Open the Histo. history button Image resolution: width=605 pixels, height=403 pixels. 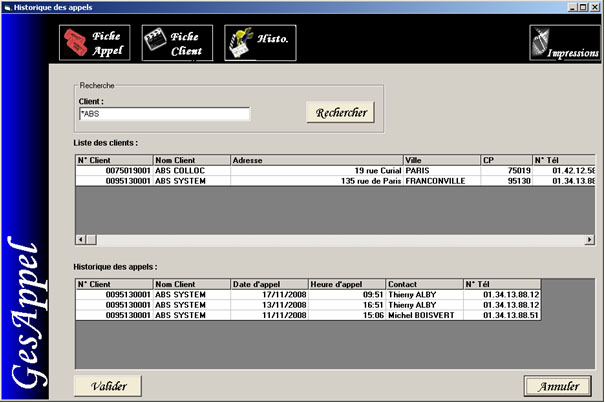click(x=260, y=43)
